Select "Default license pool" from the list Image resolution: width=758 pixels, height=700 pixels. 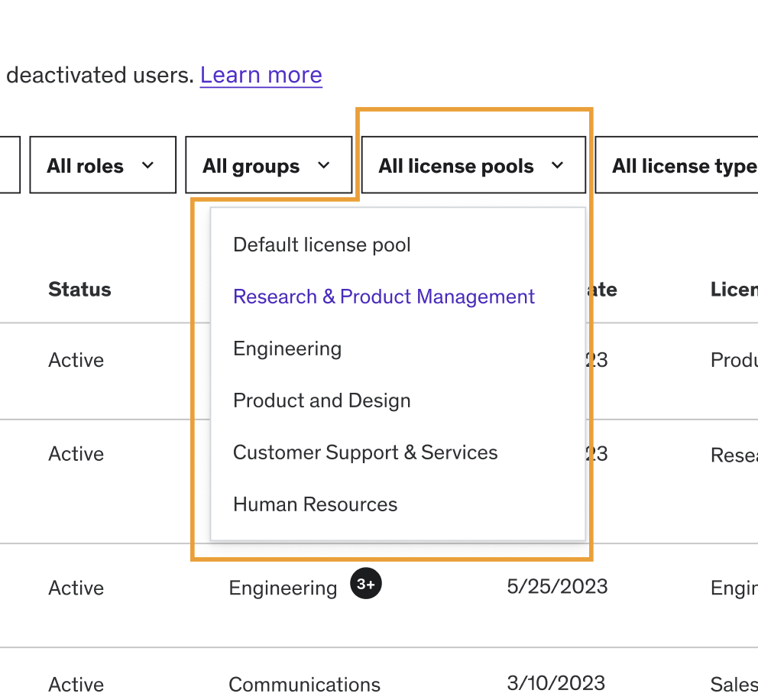point(321,245)
